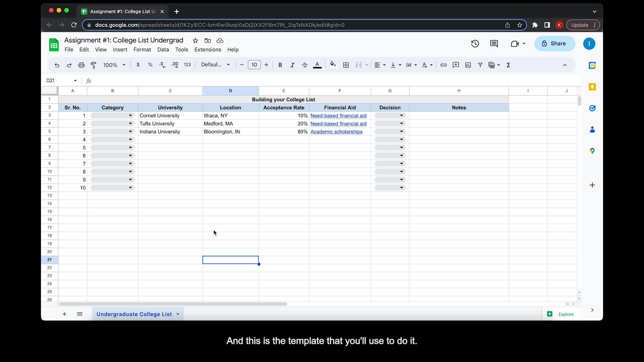
Task: Switch to Undergraduate College List sheet tab
Action: pos(134,314)
